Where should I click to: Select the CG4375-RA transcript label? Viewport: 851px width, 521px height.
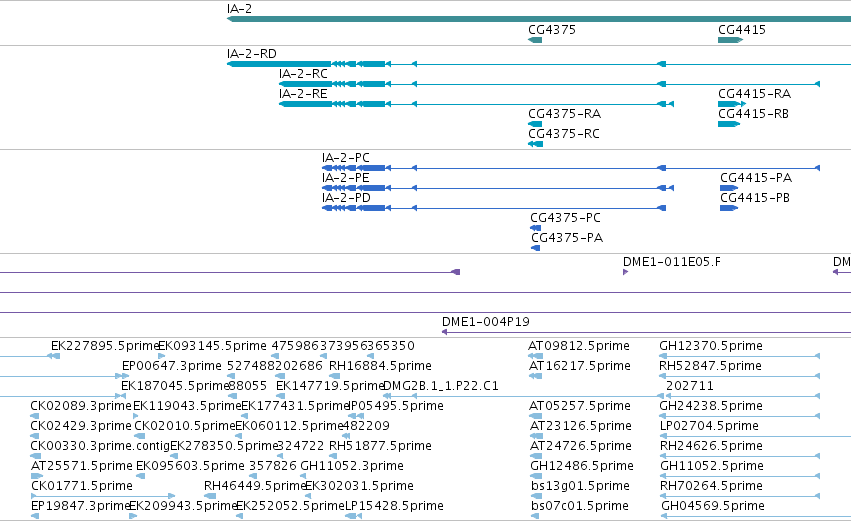(564, 114)
